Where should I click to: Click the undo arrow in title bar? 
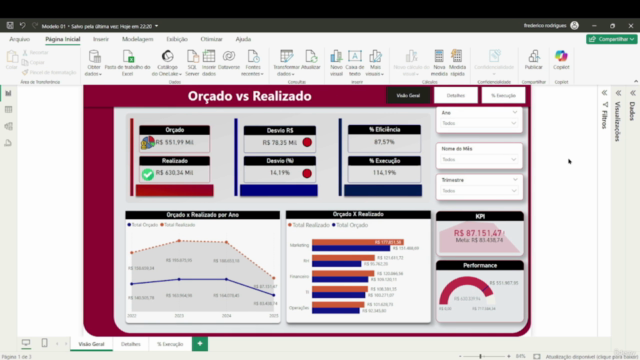click(22, 26)
